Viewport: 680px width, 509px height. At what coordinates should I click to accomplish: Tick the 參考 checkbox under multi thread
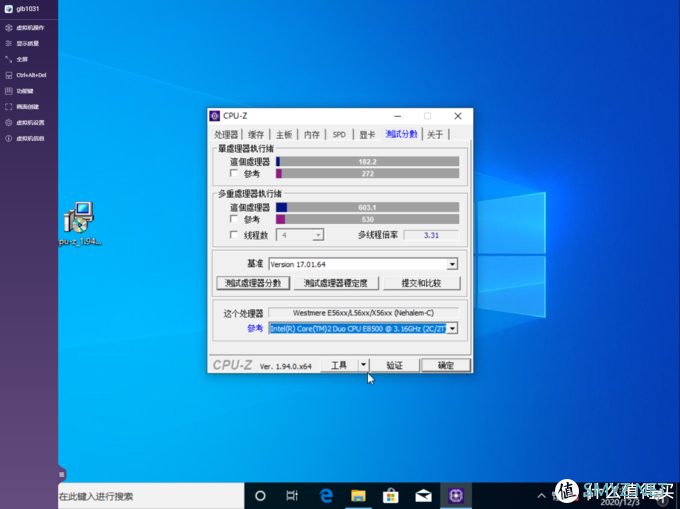234,219
